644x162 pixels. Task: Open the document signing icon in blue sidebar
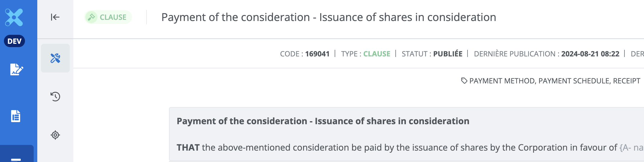pos(16,69)
